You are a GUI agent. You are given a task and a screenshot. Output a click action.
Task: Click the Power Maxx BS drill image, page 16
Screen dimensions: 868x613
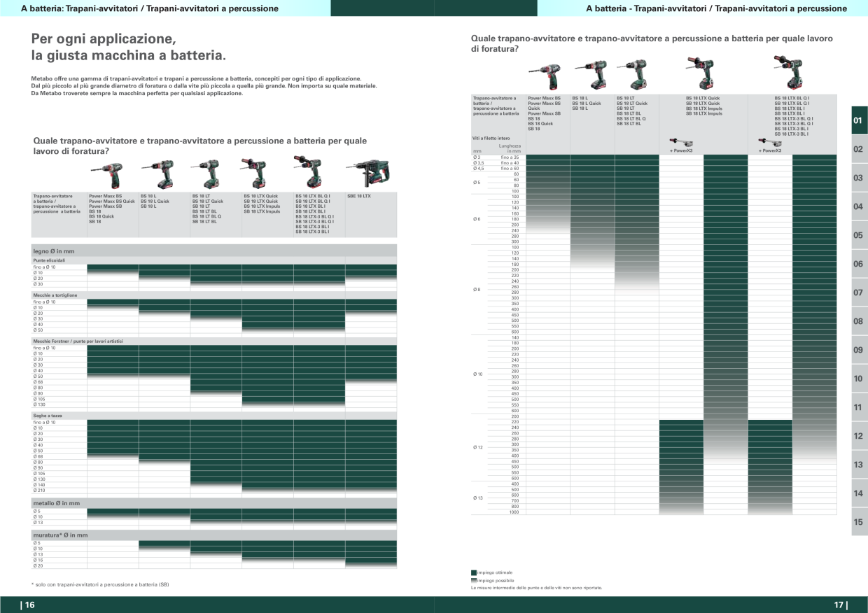(107, 176)
